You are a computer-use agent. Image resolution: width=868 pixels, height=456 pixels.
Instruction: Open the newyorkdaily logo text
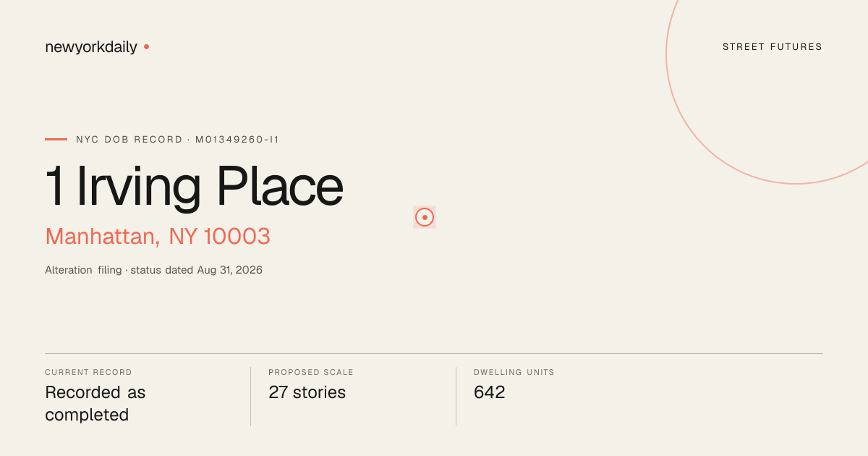[x=91, y=47]
